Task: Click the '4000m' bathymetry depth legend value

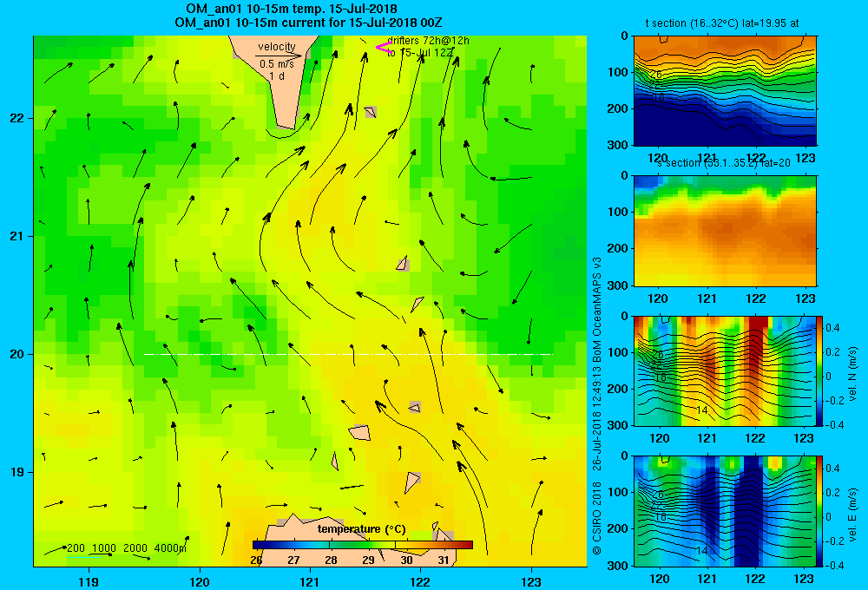Action: click(170, 548)
